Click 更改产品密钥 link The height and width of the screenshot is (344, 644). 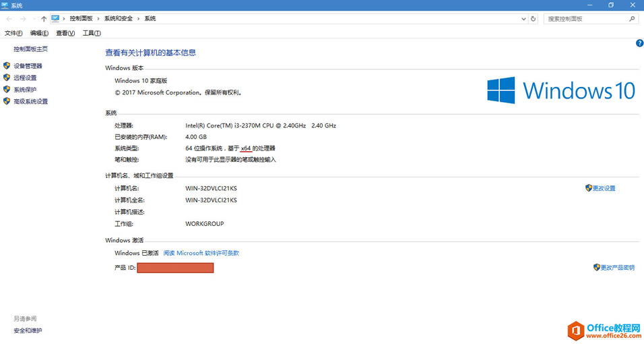tap(618, 268)
